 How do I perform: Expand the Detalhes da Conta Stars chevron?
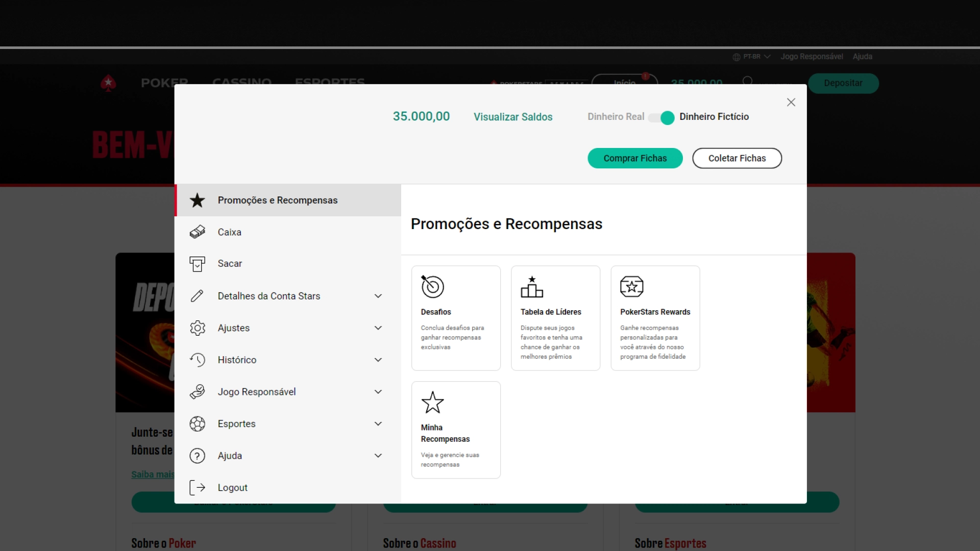pos(378,296)
